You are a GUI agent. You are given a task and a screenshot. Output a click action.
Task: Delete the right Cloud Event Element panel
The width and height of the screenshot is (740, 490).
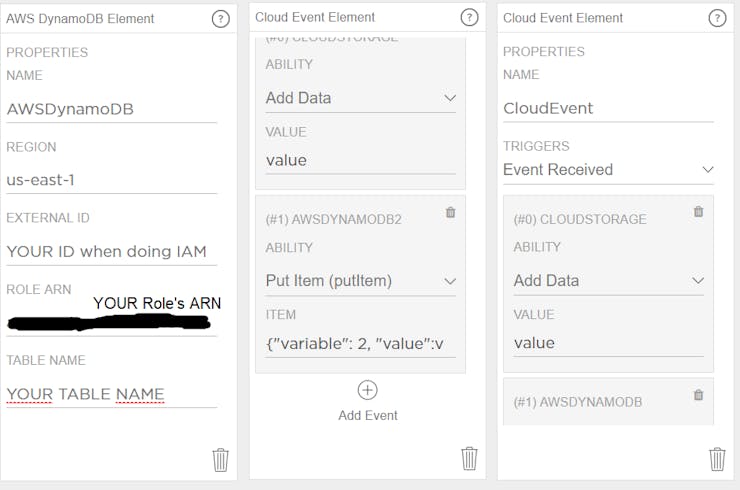(717, 459)
